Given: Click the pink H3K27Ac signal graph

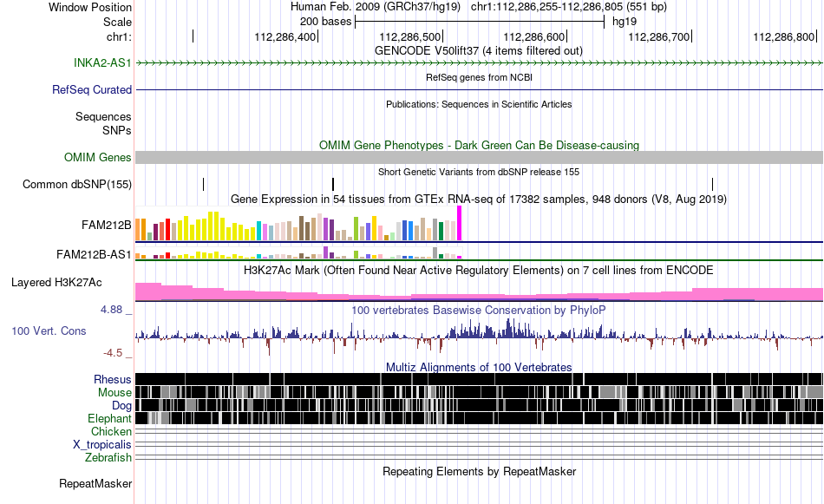Looking at the screenshot, I should pos(480,292).
